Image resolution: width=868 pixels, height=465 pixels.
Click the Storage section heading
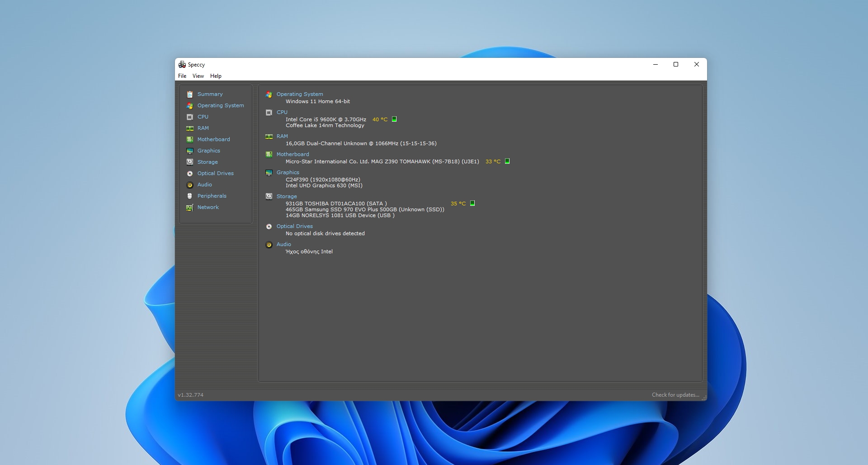tap(287, 196)
